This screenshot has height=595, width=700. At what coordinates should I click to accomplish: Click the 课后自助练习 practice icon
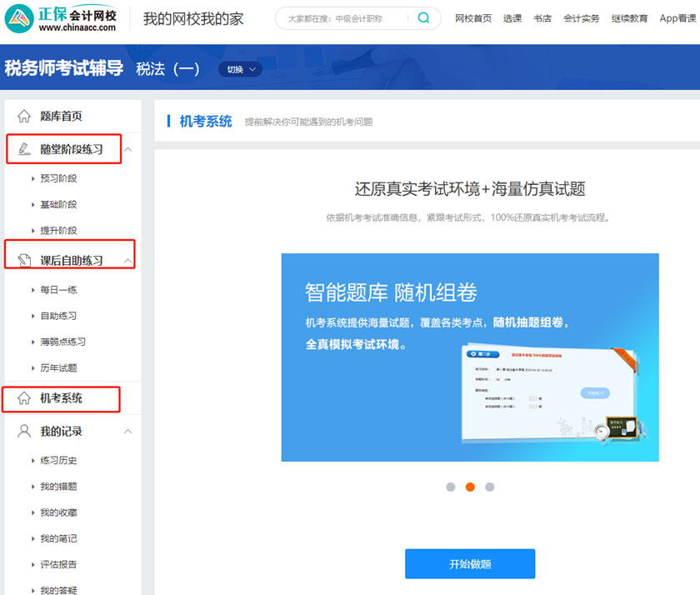pos(24,257)
